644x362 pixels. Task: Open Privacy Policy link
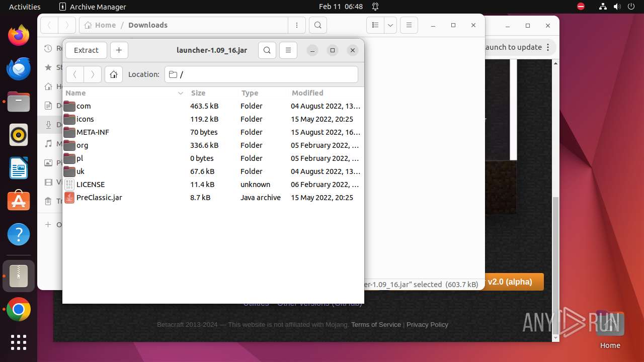pos(427,325)
